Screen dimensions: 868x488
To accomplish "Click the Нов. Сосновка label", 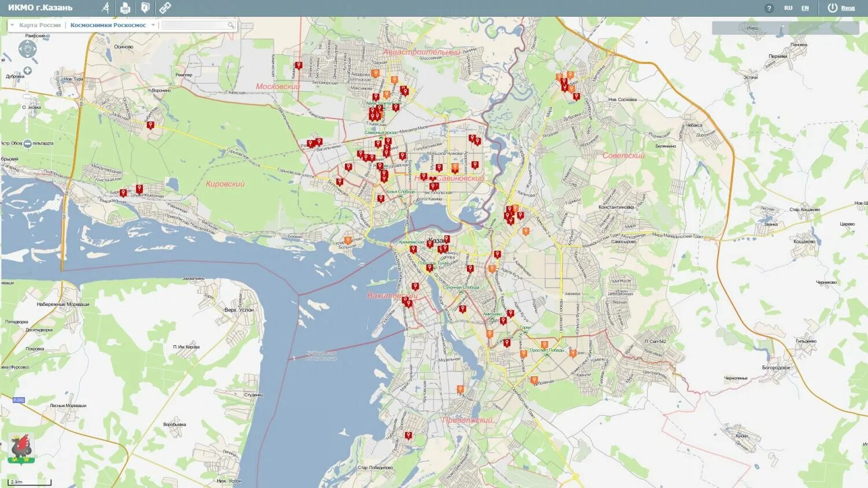I will (x=622, y=99).
